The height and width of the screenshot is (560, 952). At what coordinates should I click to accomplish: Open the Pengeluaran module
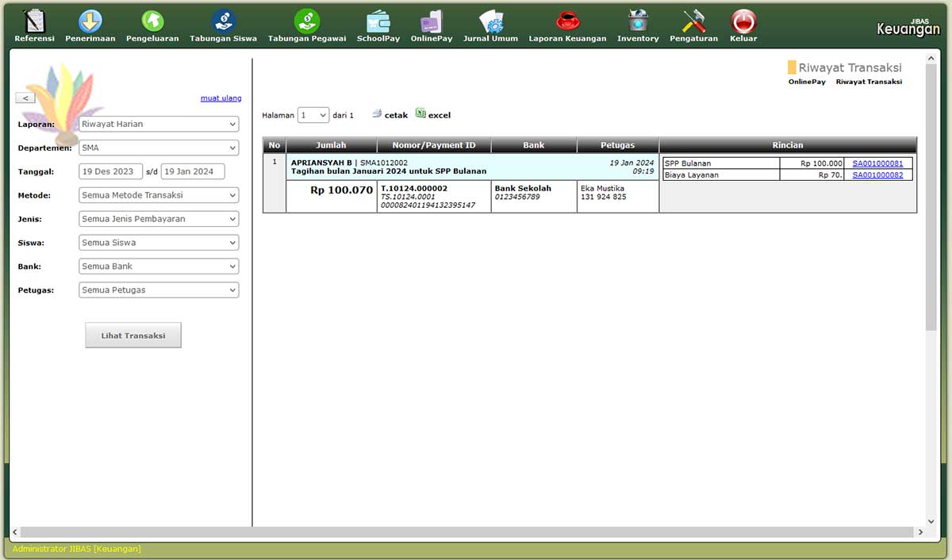click(x=152, y=21)
